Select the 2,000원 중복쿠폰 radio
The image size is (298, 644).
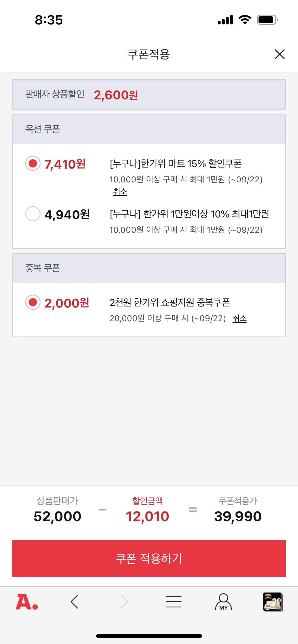(33, 302)
